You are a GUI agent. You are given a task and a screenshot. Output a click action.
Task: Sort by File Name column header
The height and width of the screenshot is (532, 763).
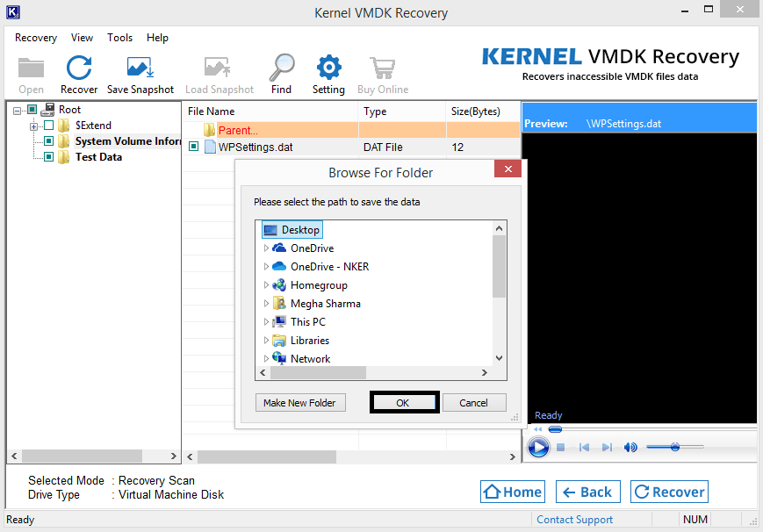click(x=270, y=111)
